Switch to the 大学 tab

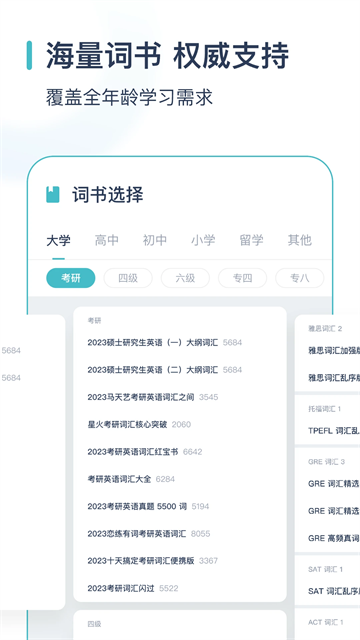click(x=58, y=240)
